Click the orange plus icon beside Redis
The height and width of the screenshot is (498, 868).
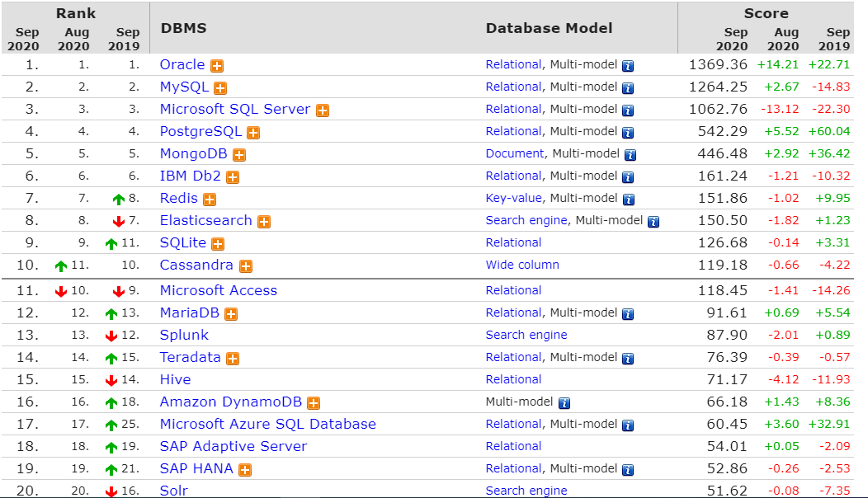[x=210, y=200]
